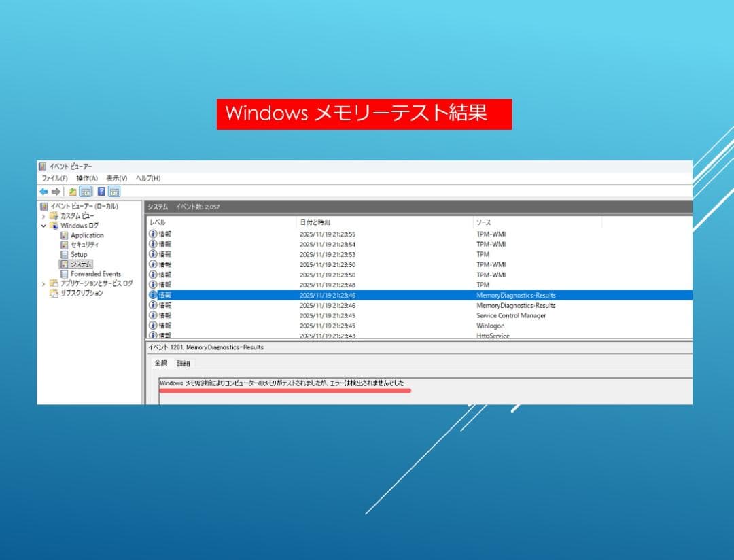Open Help via the question mark toolbar icon

tap(101, 191)
